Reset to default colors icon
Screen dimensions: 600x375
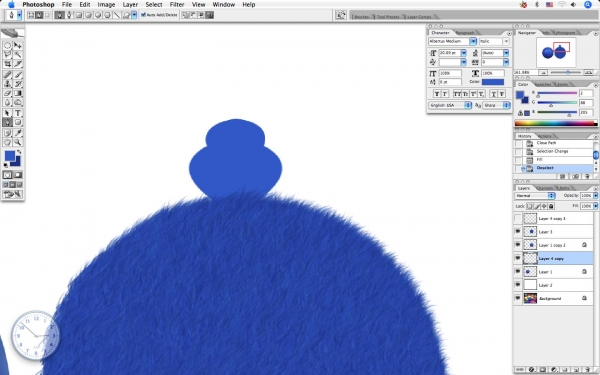5,165
